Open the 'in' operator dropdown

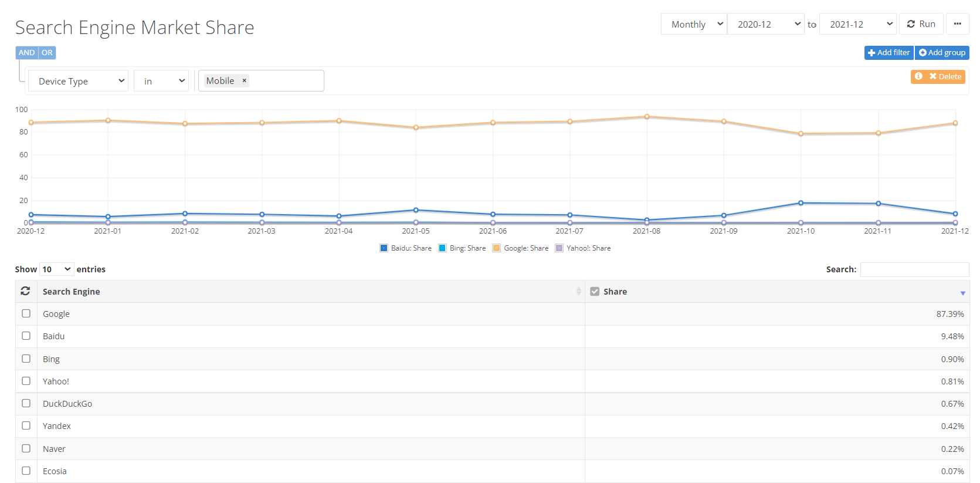click(161, 81)
